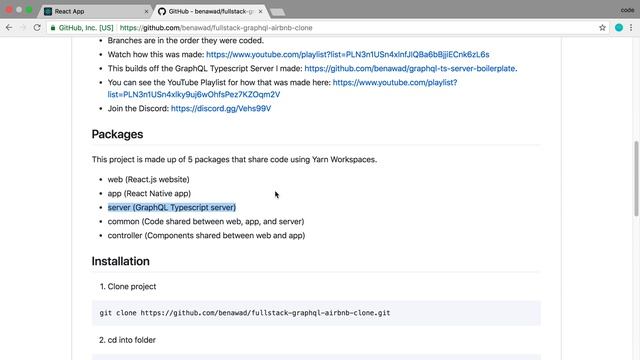Close the GitHub benawad tab

[x=260, y=11]
